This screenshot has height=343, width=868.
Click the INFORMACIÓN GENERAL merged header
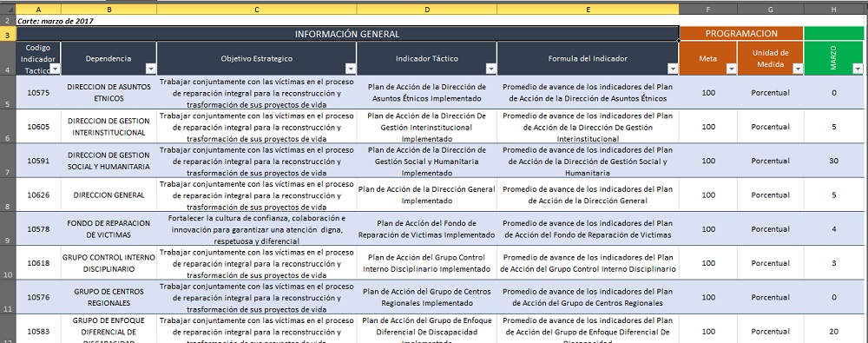click(x=348, y=33)
